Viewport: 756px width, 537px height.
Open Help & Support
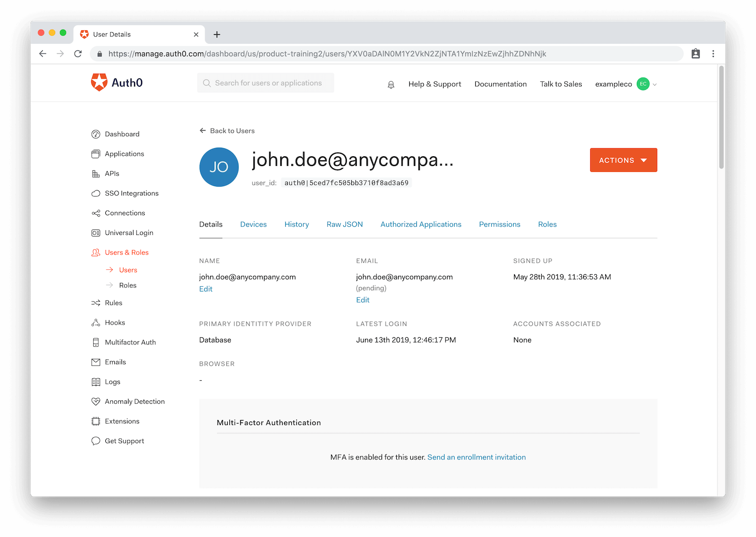pos(435,84)
